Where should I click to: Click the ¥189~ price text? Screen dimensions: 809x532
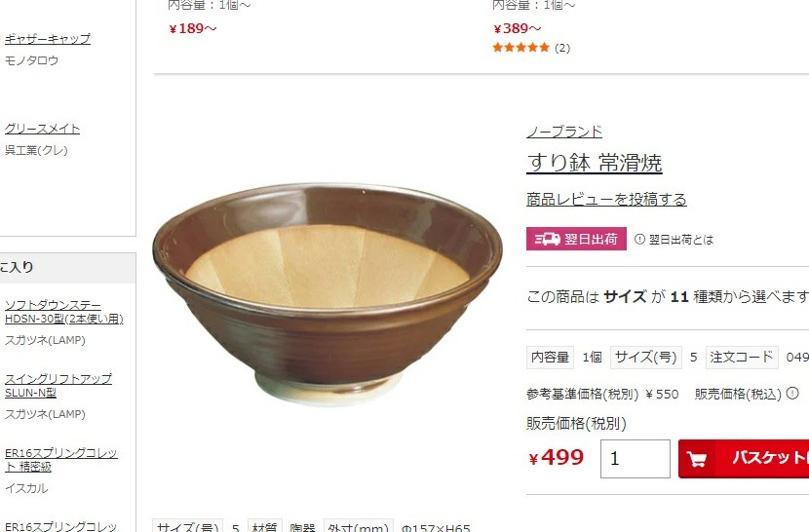click(x=192, y=28)
